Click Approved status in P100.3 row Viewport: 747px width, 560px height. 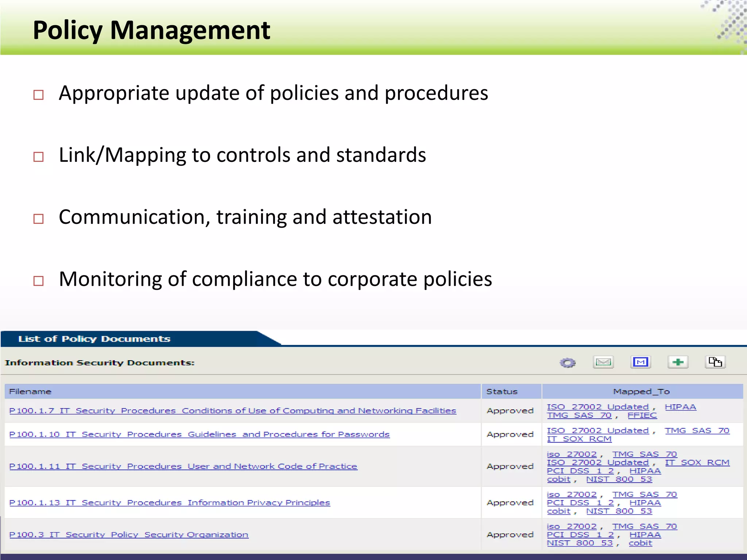coord(510,534)
